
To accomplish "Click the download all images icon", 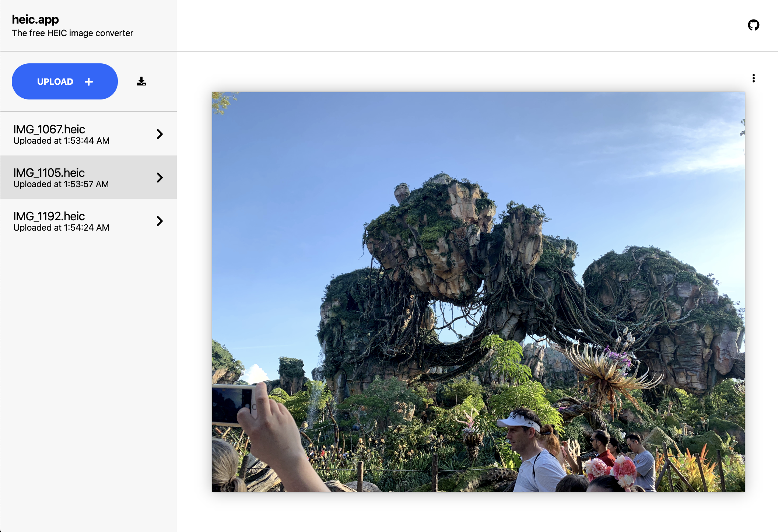I will [x=141, y=81].
